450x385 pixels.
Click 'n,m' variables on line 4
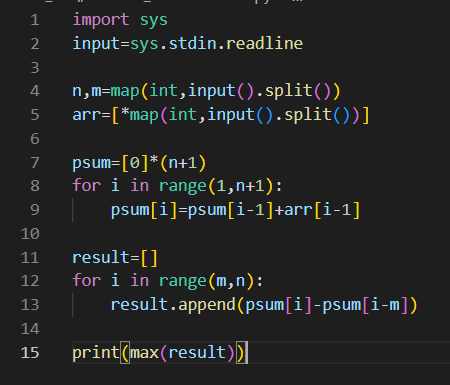87,92
